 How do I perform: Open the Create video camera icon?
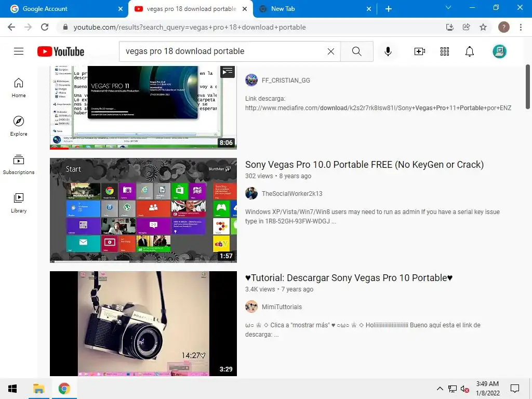click(x=420, y=51)
